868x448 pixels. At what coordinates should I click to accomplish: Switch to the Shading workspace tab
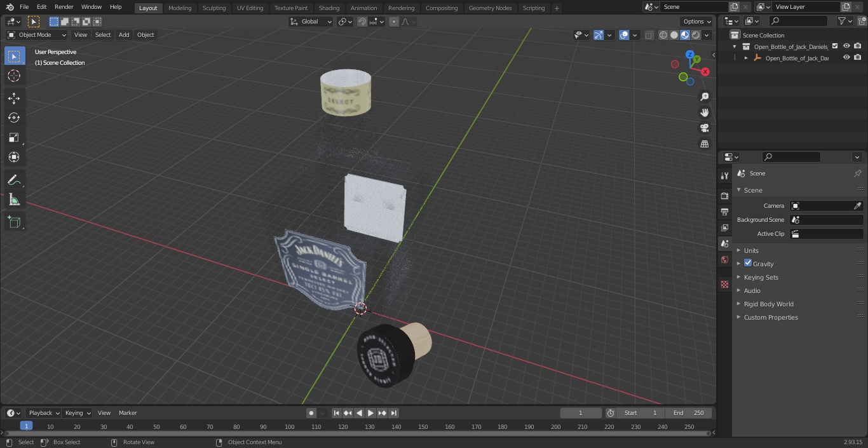coord(329,8)
